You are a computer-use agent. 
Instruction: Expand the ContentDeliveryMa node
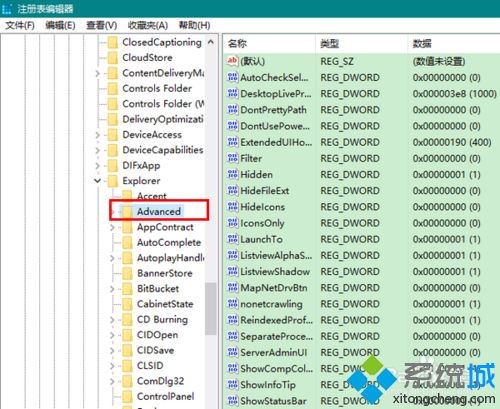pos(98,73)
